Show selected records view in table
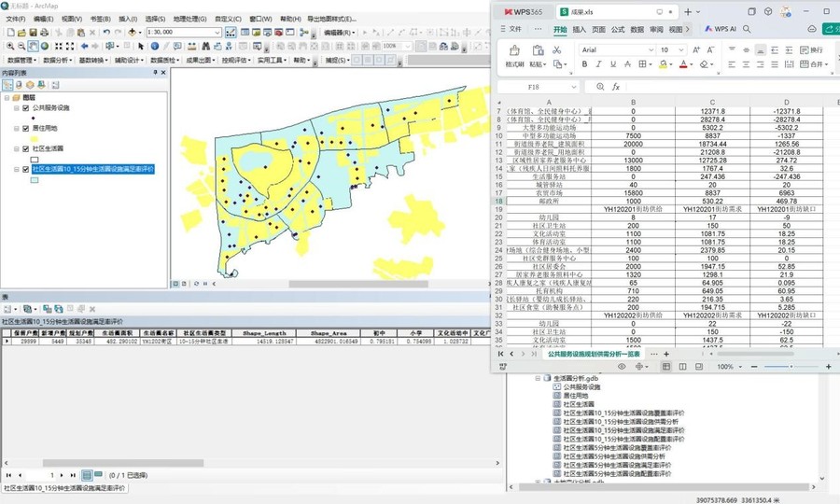The height and width of the screenshot is (504, 840). [x=98, y=474]
